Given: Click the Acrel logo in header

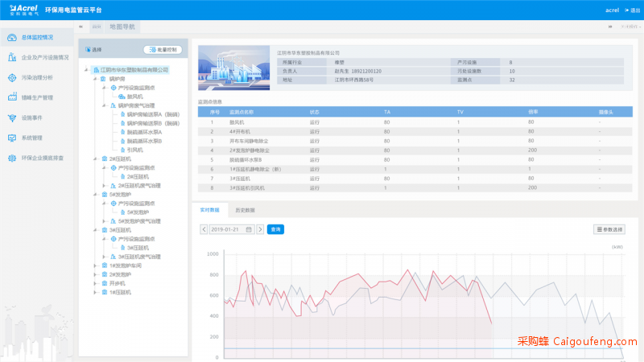Looking at the screenshot, I should [24, 10].
